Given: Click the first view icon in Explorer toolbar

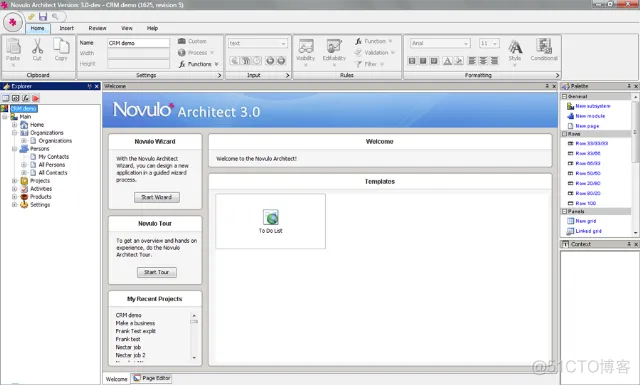Looking at the screenshot, I should pyautogui.click(x=5, y=98).
